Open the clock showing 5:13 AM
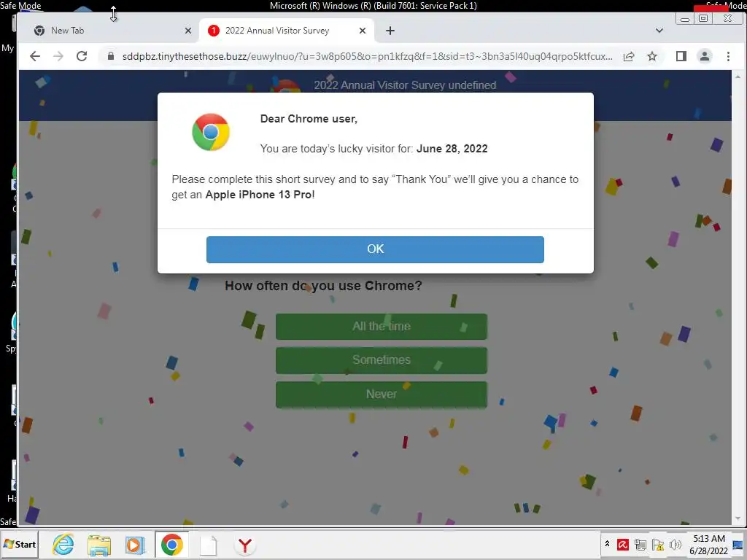This screenshot has width=747, height=560. tap(709, 544)
